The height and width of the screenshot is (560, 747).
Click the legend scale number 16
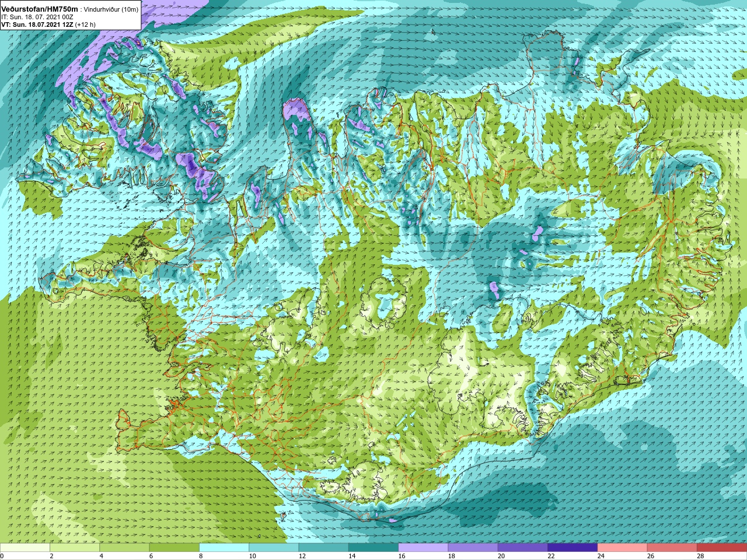pos(402,556)
